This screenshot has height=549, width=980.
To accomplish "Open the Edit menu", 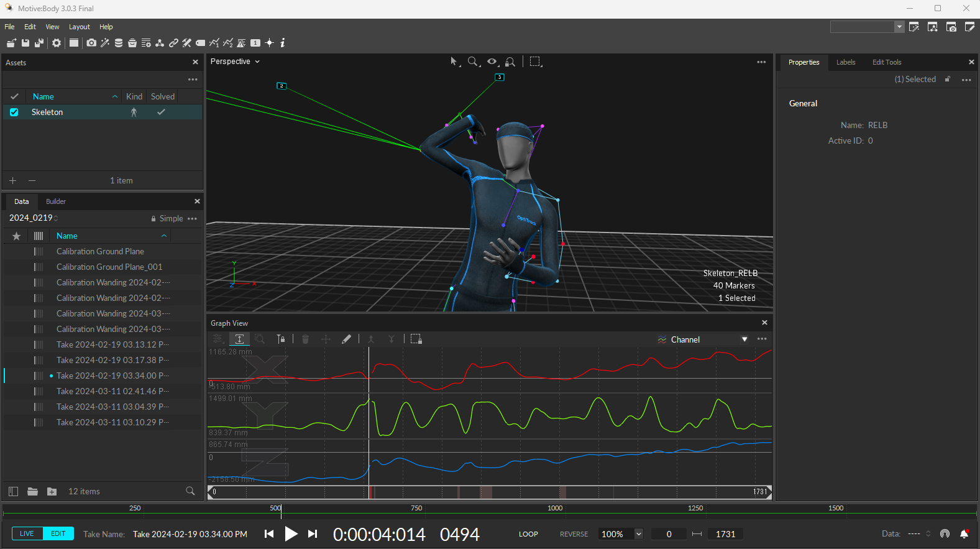I will [30, 27].
